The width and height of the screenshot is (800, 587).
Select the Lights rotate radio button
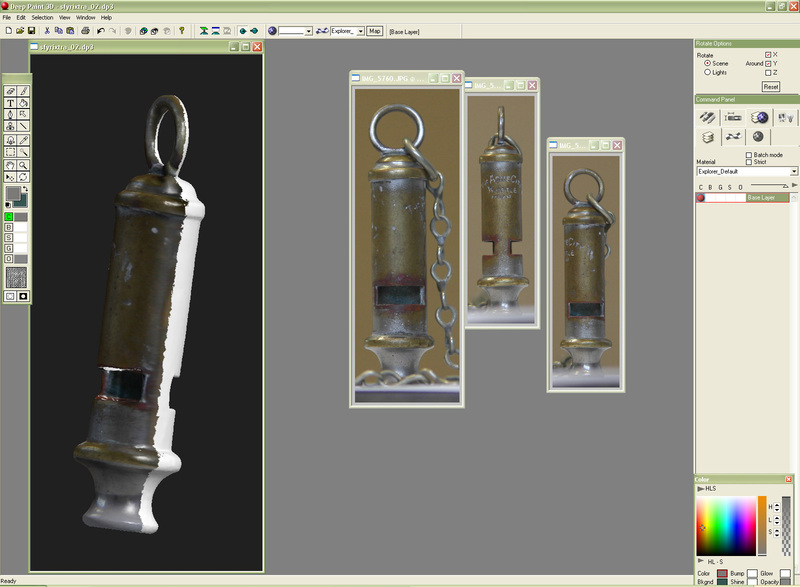708,72
